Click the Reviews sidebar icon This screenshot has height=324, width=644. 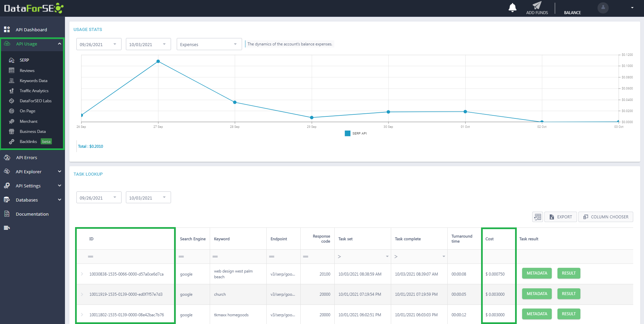point(11,70)
